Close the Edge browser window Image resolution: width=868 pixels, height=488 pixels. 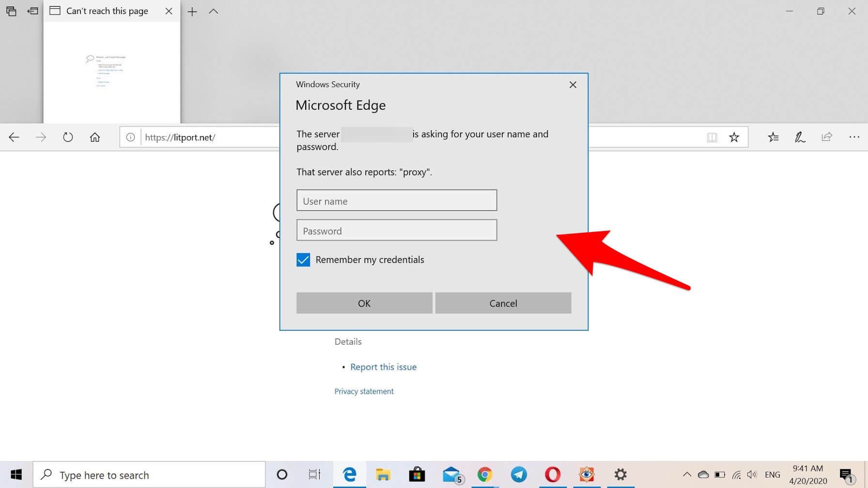(x=852, y=11)
